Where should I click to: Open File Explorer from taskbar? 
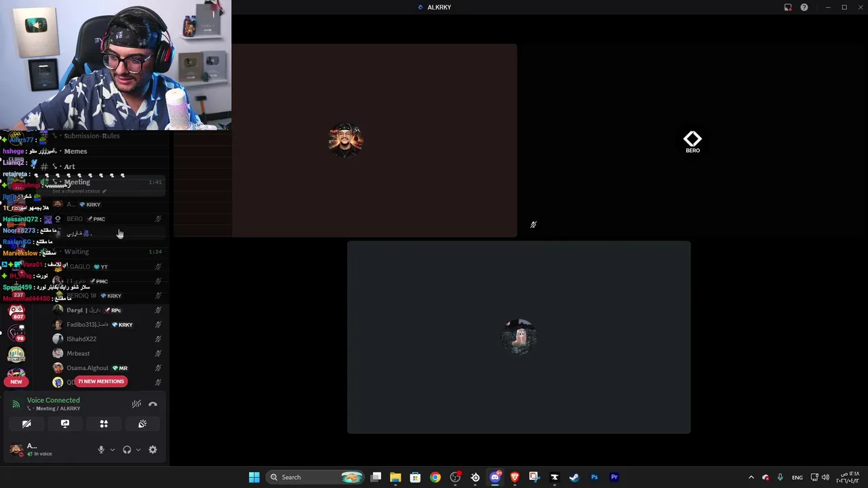click(395, 477)
